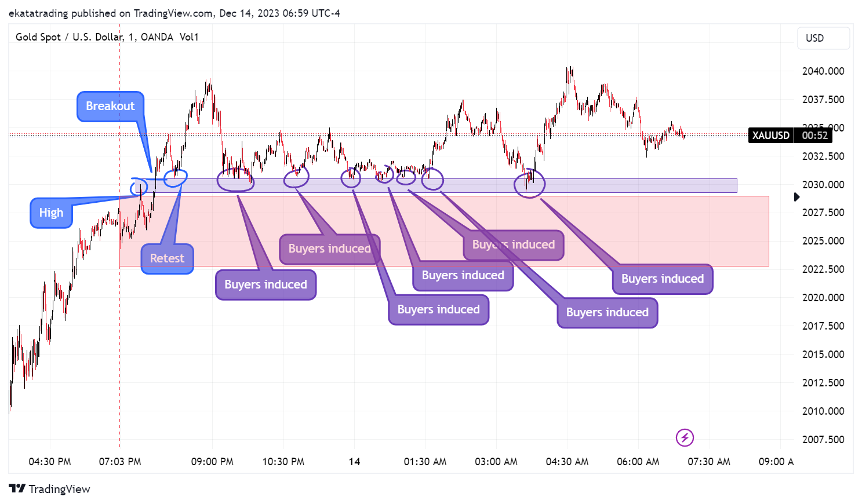Open the USD currency selector
This screenshot has width=862, height=504.
pyautogui.click(x=823, y=38)
